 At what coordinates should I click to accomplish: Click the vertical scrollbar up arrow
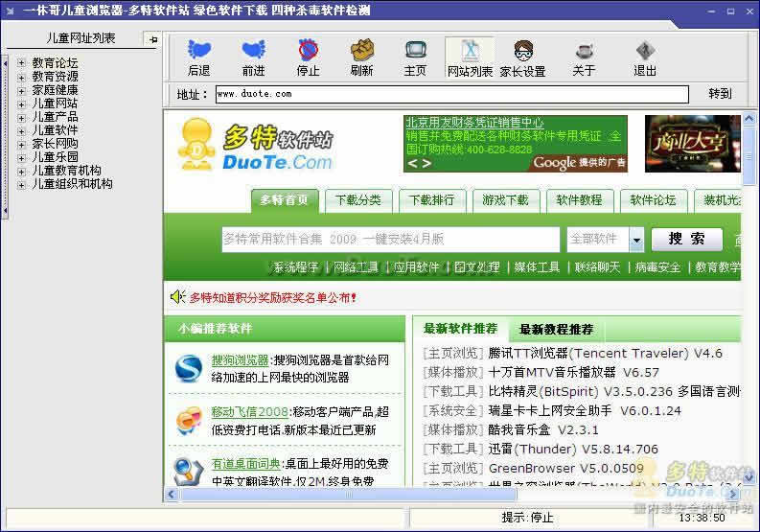click(748, 118)
